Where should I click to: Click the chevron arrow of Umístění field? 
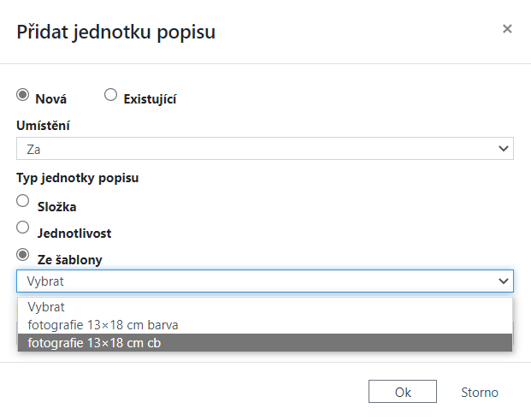[x=503, y=149]
